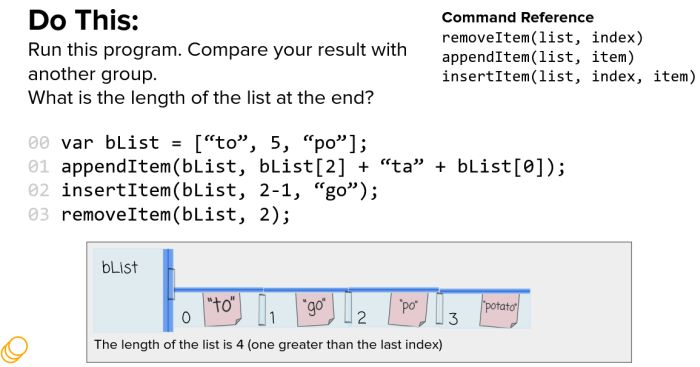Image resolution: width=700 pixels, height=367 pixels.
Task: Click the index number 2 label
Action: 362,317
